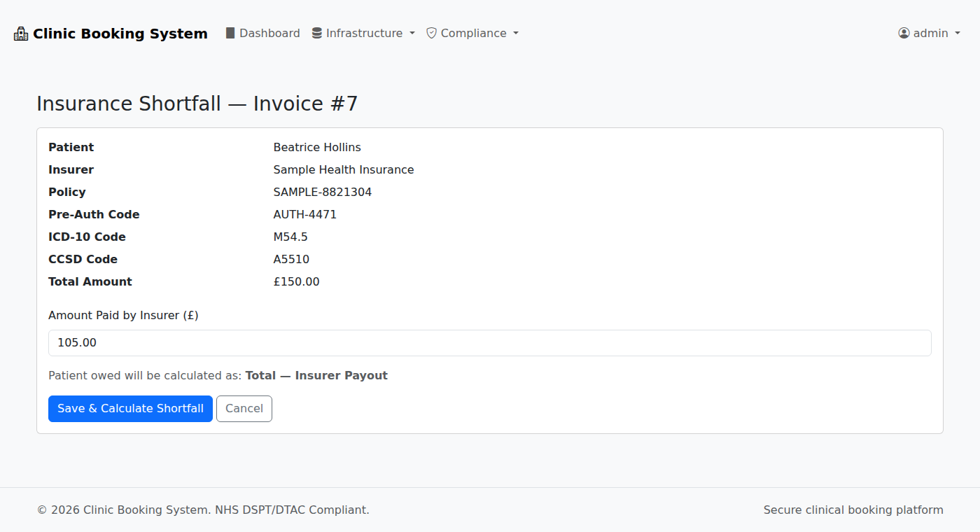Select patient name Beatrice Hollins
Screen dimensions: 980x532
[x=317, y=147]
